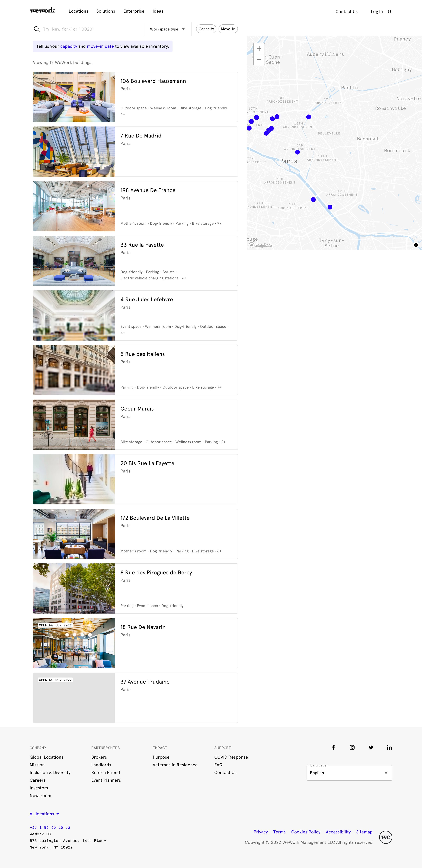This screenshot has width=422, height=868.
Task: Open the Cookies Policy footer link
Action: pos(306,832)
